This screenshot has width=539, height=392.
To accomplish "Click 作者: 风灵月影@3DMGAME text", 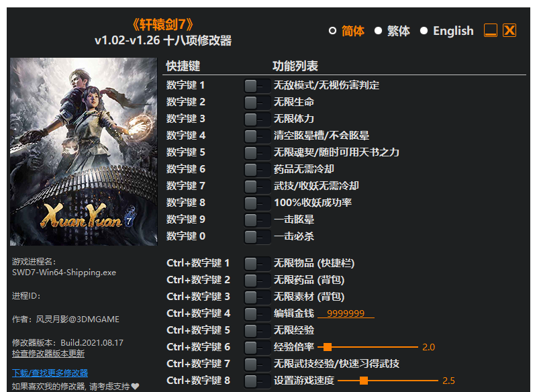I will coord(66,320).
